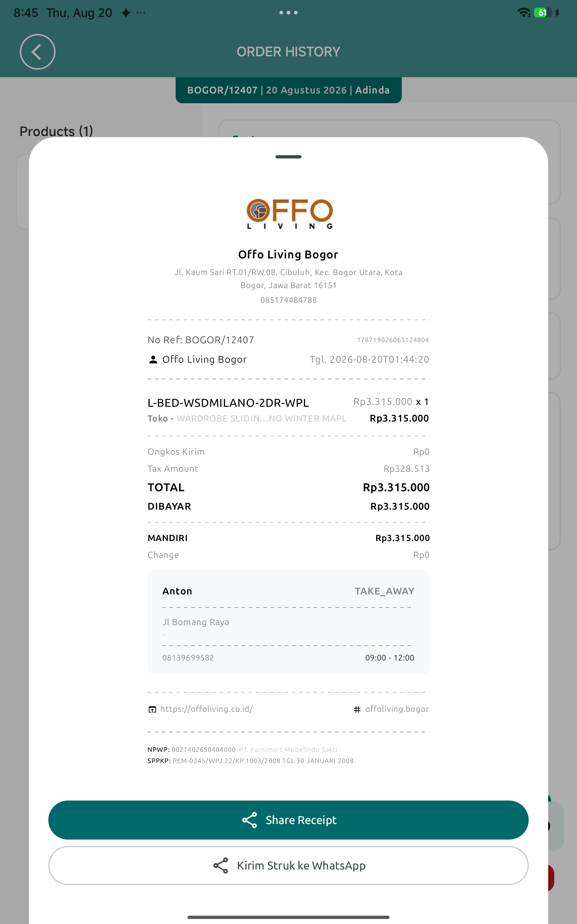Tap the share icon beside Kirim Struk
577x924 pixels.
(x=221, y=865)
